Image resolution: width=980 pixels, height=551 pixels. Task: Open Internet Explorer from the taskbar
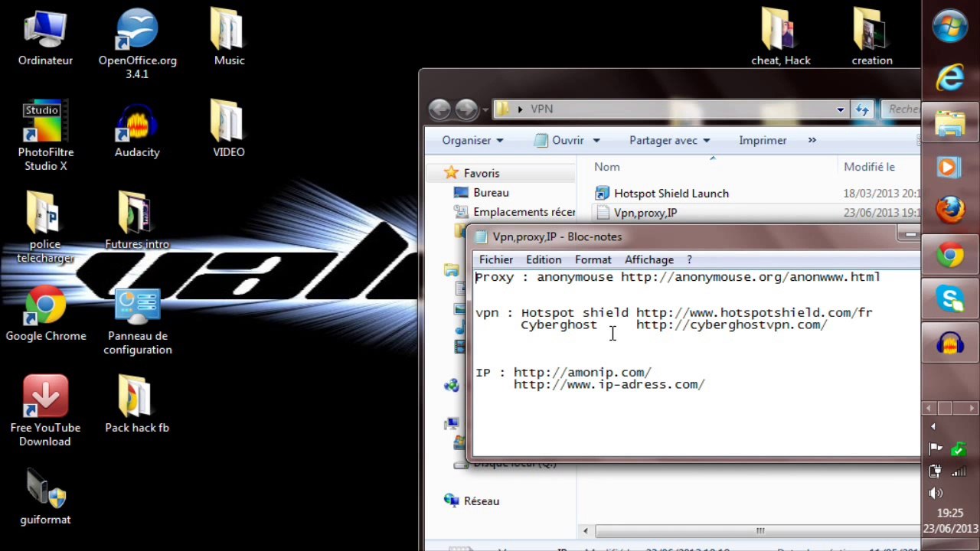tap(950, 78)
